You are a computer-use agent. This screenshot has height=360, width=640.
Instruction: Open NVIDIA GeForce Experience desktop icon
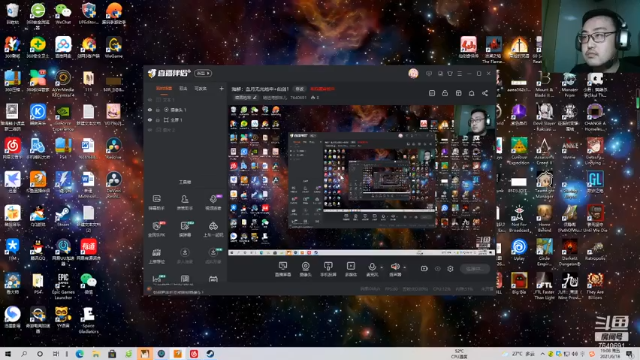(63, 118)
